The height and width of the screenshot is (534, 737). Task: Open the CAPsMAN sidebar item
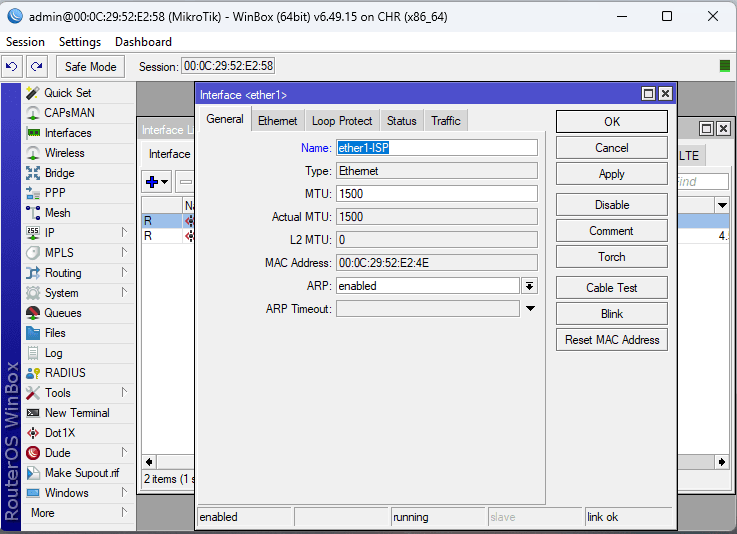click(x=69, y=113)
